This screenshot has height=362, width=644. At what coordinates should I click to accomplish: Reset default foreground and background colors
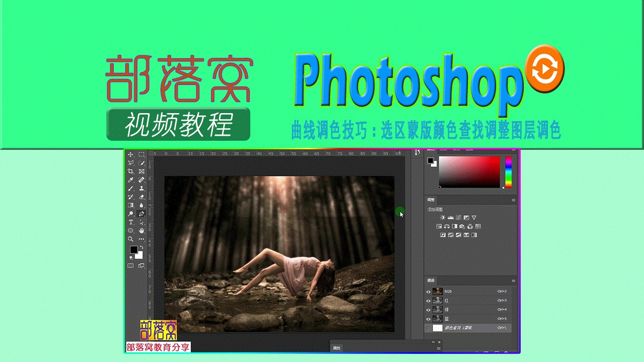pos(131,257)
